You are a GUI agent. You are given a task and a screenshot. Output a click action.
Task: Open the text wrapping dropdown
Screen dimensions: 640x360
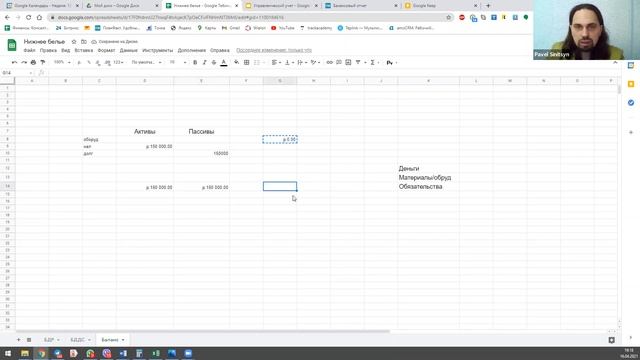pyautogui.click(x=302, y=62)
